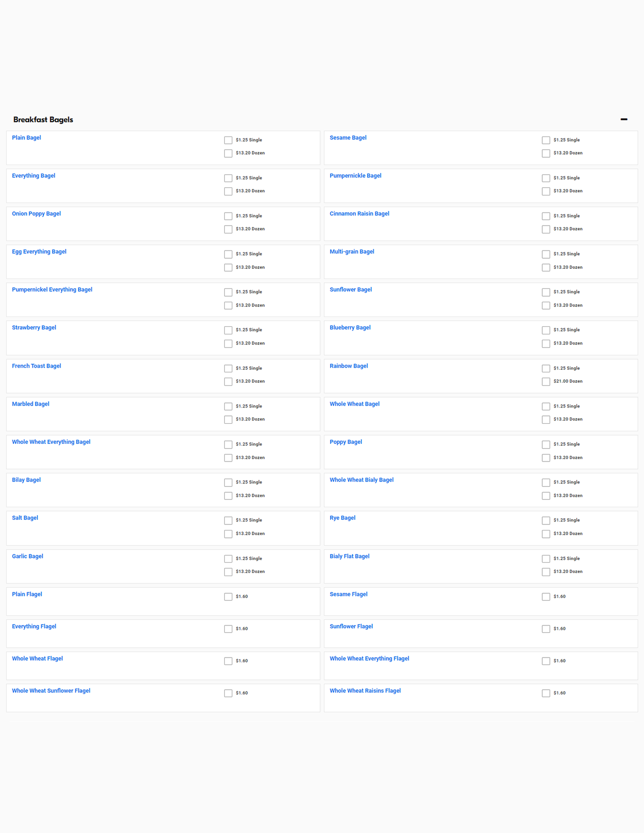Click Whole Wheat Everything Flagel link
This screenshot has height=833, width=644.
(x=369, y=659)
